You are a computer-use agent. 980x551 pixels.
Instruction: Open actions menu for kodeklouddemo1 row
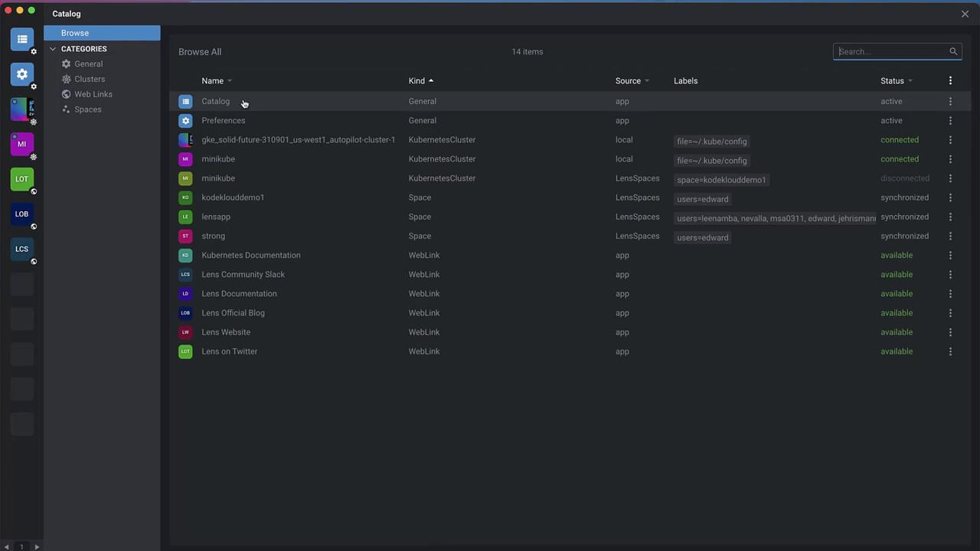(x=950, y=197)
